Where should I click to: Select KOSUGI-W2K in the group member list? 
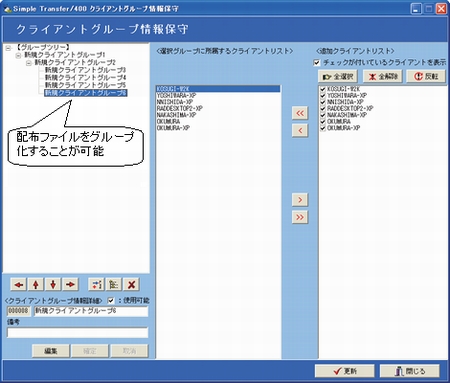[218, 89]
